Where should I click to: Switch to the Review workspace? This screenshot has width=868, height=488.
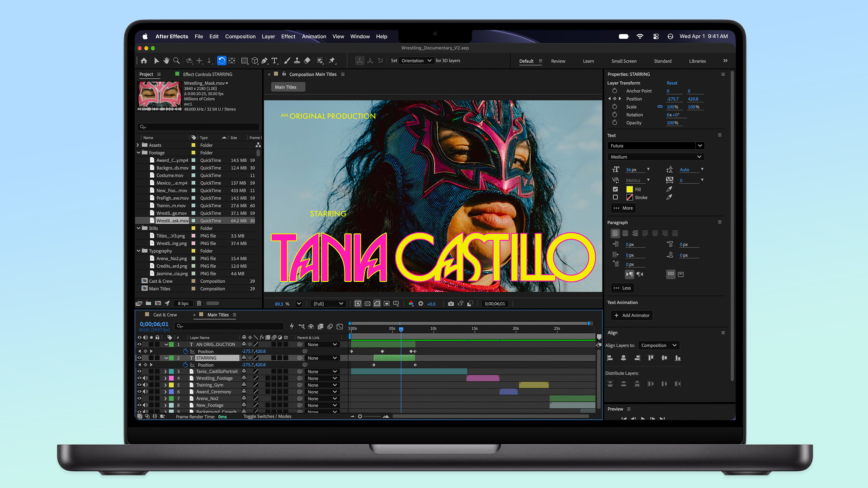coord(558,61)
